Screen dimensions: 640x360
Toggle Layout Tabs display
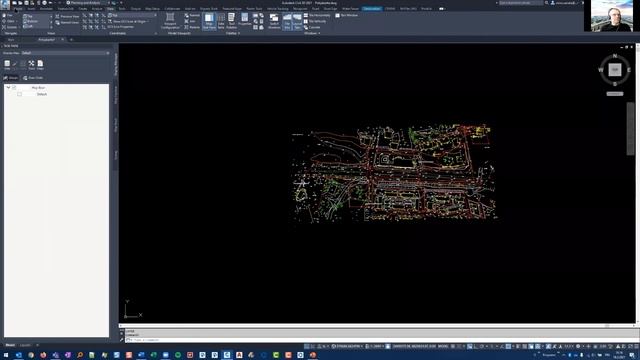tap(297, 21)
